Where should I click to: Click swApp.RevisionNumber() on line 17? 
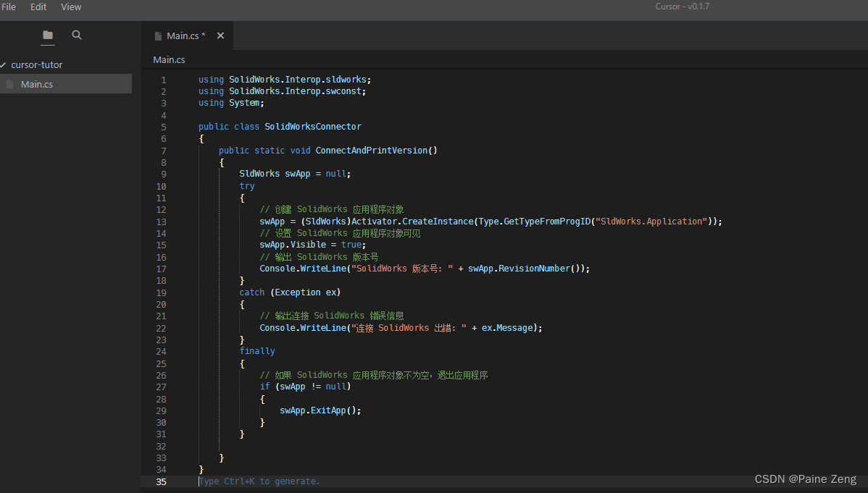coord(525,269)
